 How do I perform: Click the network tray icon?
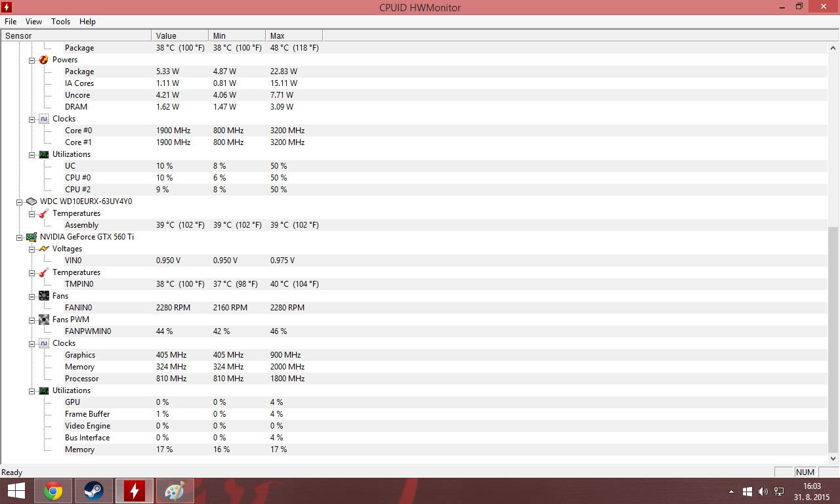779,491
